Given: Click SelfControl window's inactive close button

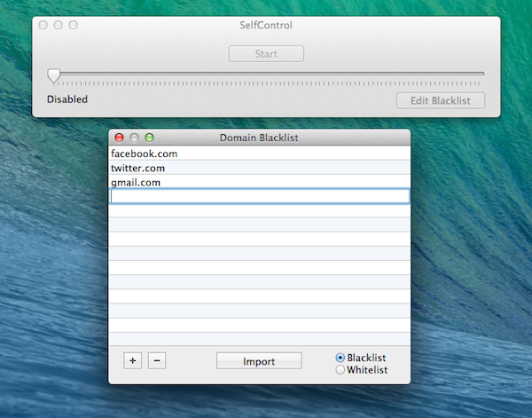Looking at the screenshot, I should pos(43,25).
